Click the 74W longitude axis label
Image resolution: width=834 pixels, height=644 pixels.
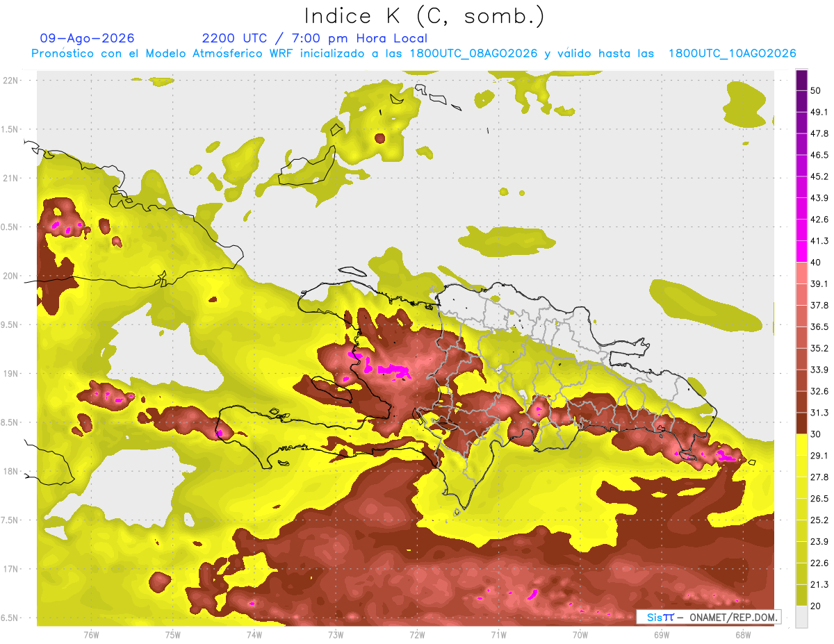point(254,635)
